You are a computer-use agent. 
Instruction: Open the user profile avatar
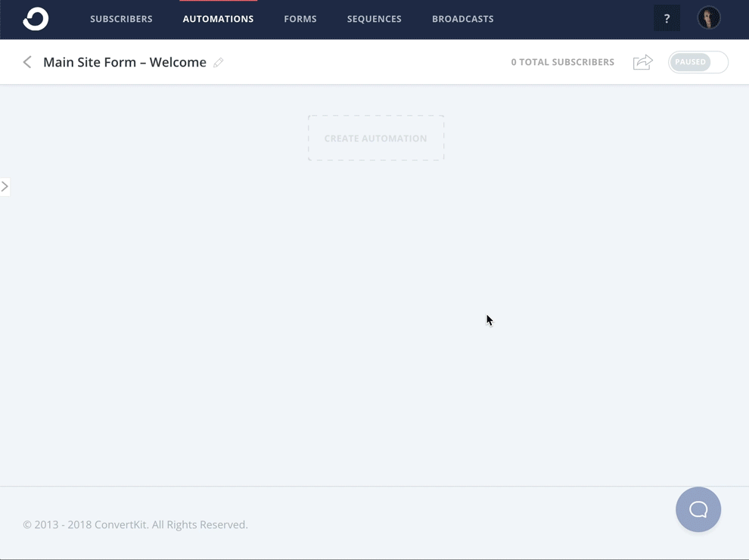coord(709,18)
